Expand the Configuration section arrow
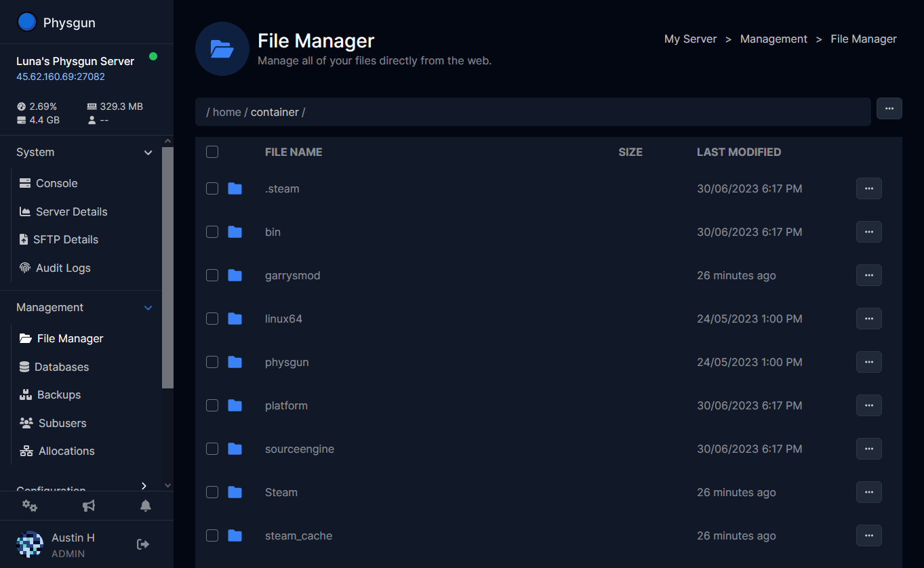The image size is (924, 568). point(144,486)
